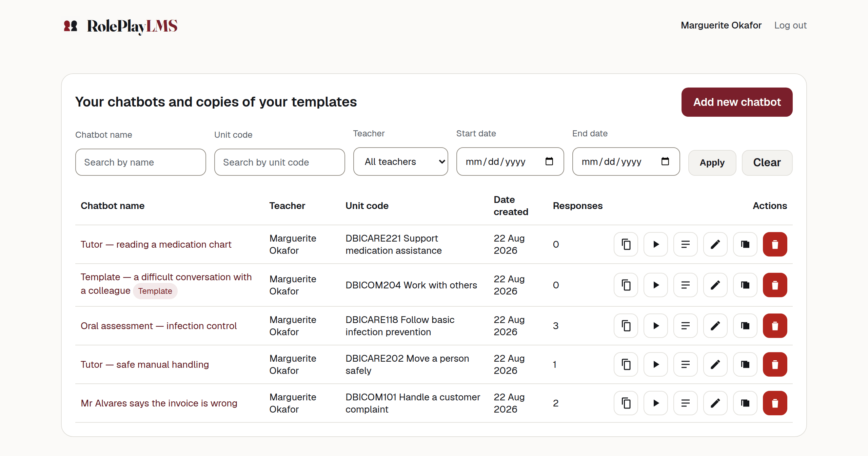Open the All teachers dropdown

401,161
